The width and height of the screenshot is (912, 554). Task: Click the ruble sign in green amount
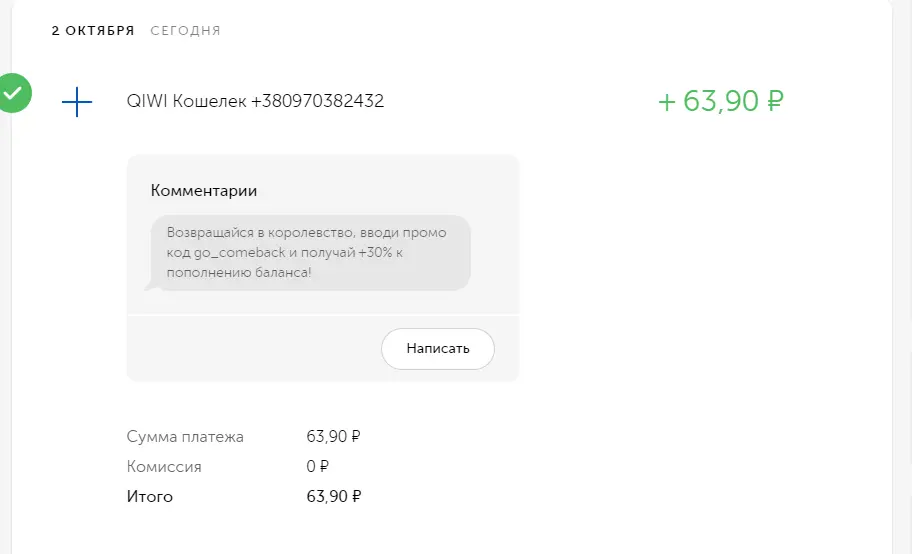point(775,101)
